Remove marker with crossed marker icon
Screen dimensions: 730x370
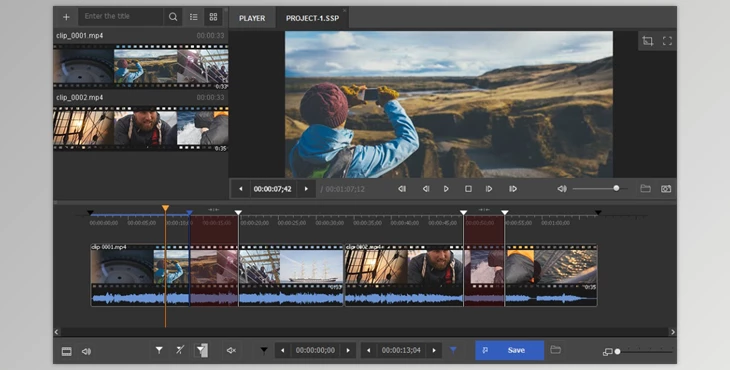coord(180,350)
